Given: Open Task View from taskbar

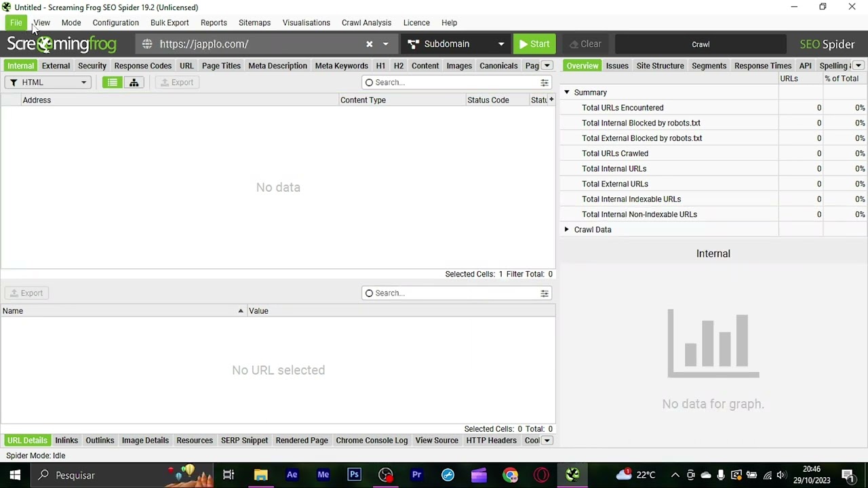Looking at the screenshot, I should pos(229,475).
